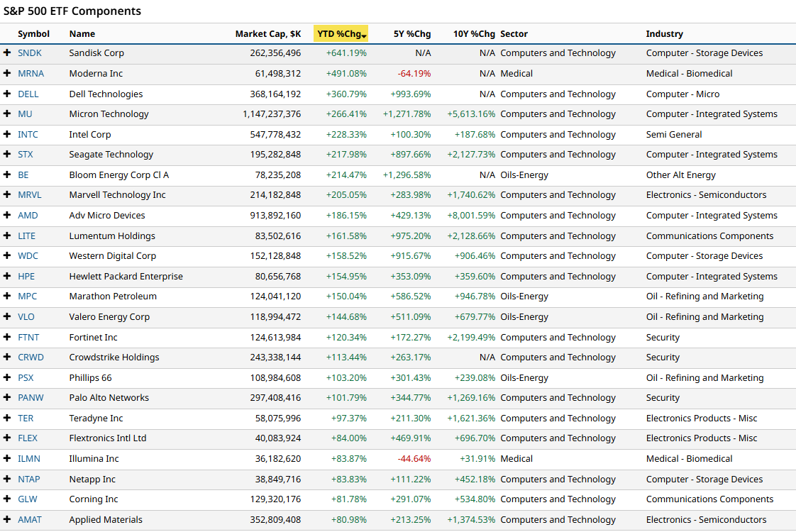Screen dimensions: 796x532
Task: Toggle sort on highlighted YTD %Chg header
Action: pyautogui.click(x=341, y=33)
